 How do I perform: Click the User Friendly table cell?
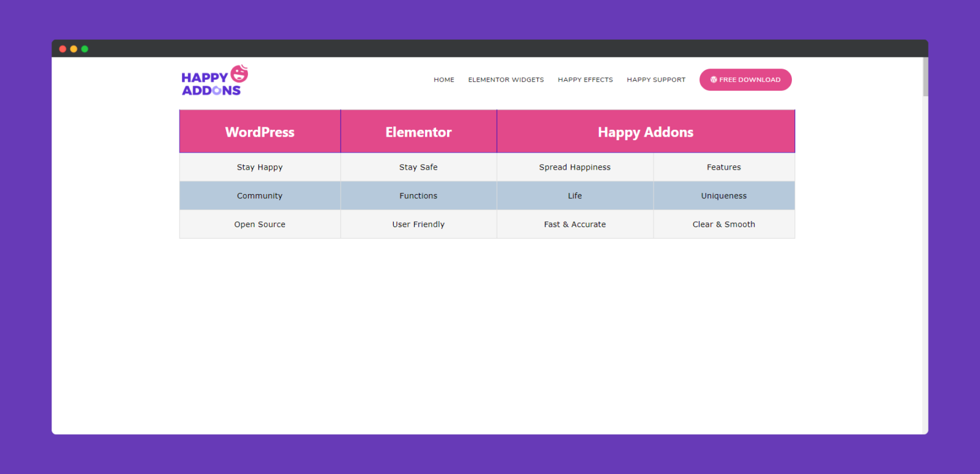click(x=418, y=224)
